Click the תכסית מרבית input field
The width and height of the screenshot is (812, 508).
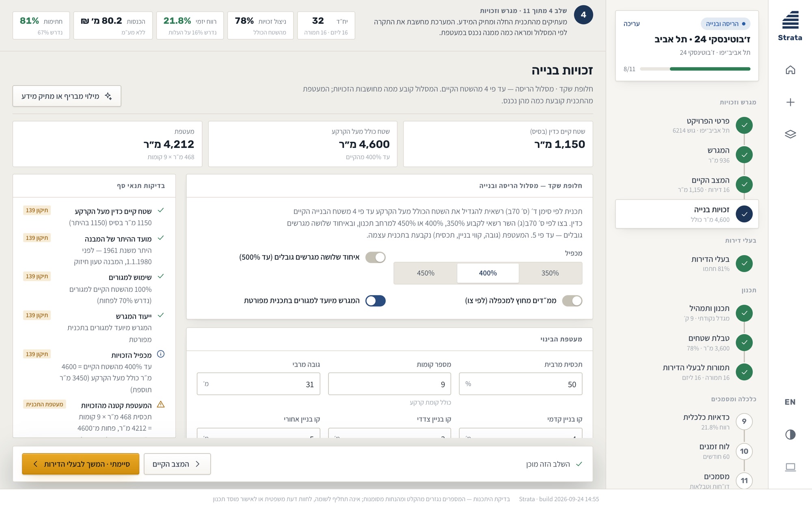[x=520, y=384]
